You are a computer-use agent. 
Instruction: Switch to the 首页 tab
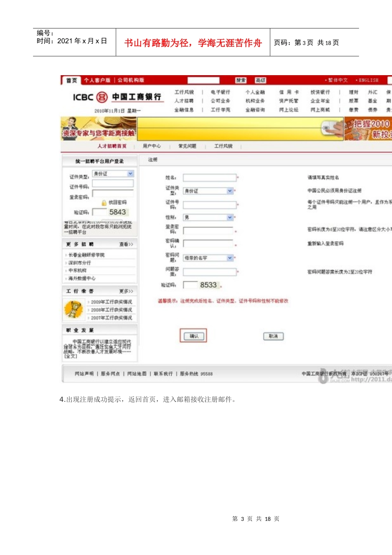71,80
